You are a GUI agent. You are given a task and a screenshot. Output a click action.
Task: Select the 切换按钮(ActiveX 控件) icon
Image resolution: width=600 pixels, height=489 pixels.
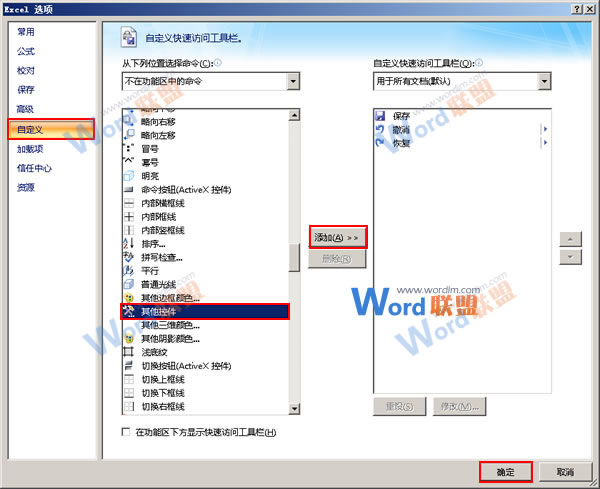tap(129, 365)
